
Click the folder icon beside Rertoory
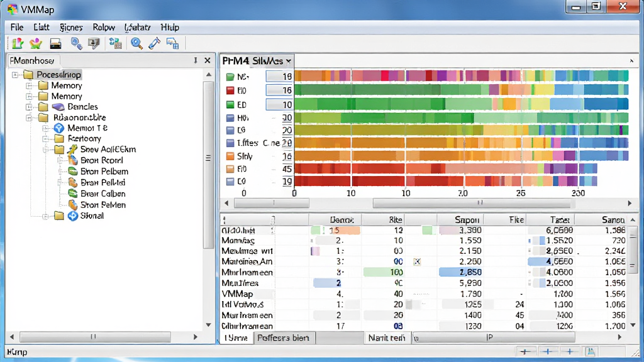click(59, 139)
